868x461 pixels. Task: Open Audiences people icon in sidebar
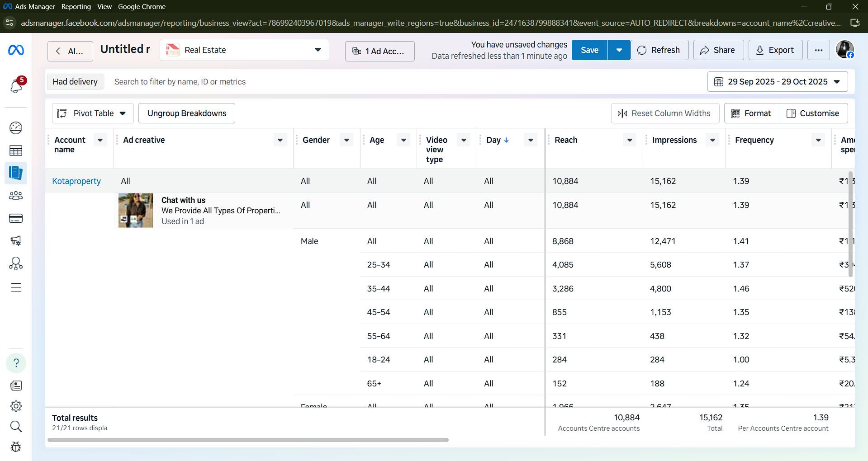click(16, 196)
